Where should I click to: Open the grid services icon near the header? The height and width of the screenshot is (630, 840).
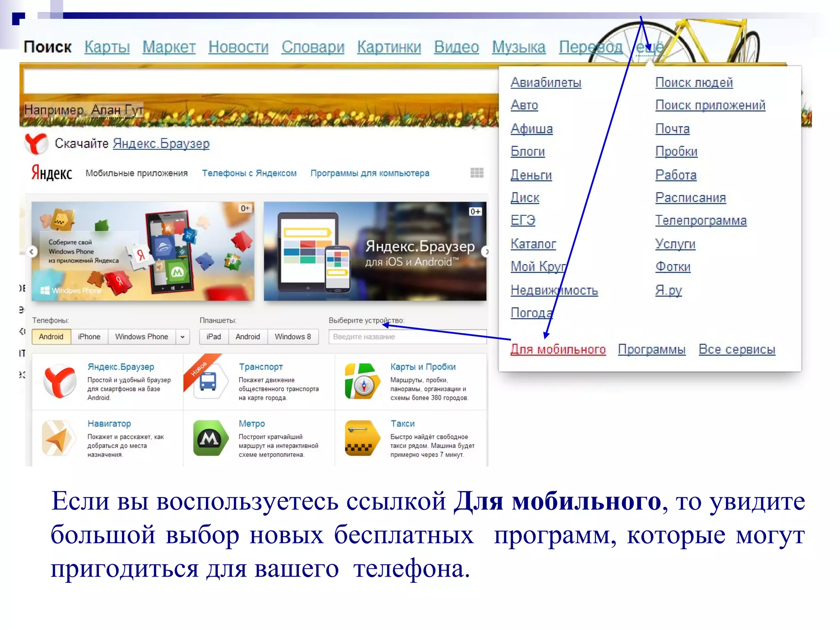click(x=477, y=173)
